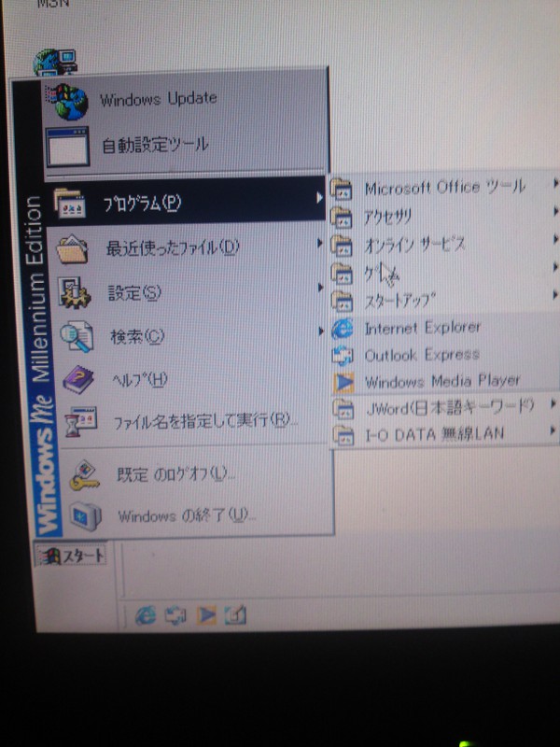560x747 pixels.
Task: Open 最近使ったファイル(D) menu
Action: 188,247
